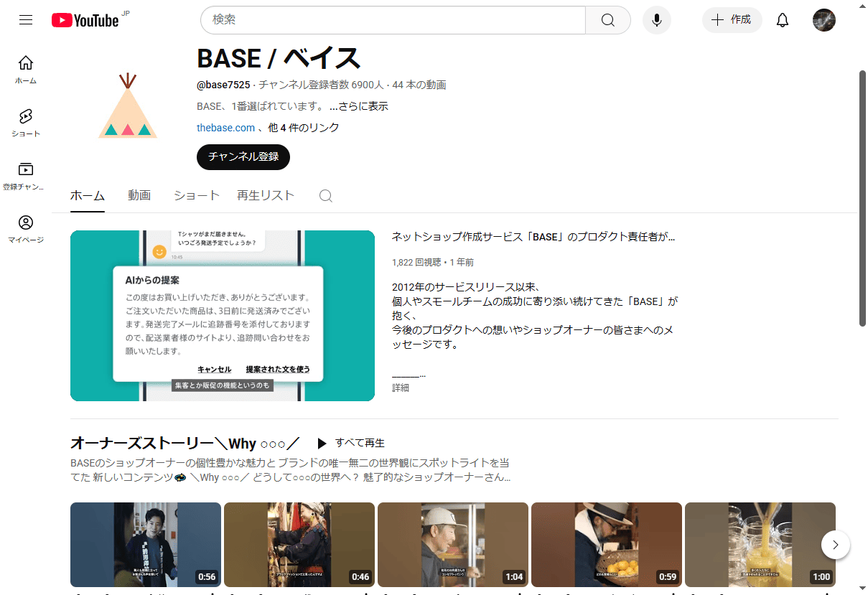Open the notifications bell

(x=783, y=20)
